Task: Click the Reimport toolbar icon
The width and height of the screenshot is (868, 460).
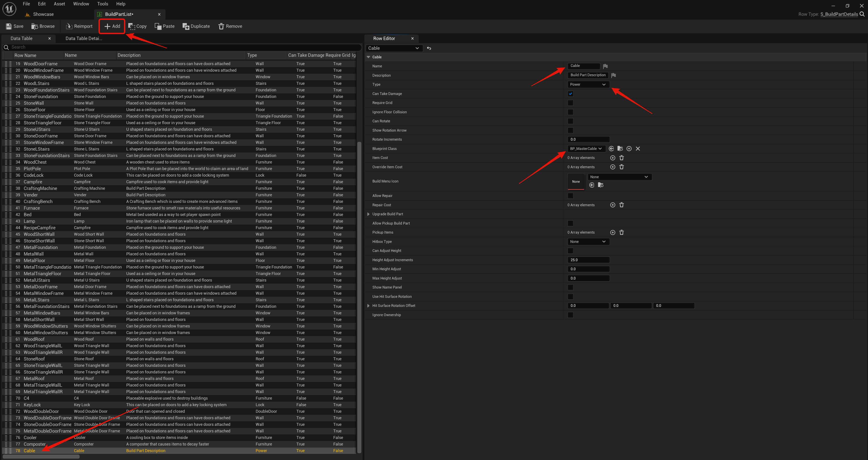Action: point(69,26)
